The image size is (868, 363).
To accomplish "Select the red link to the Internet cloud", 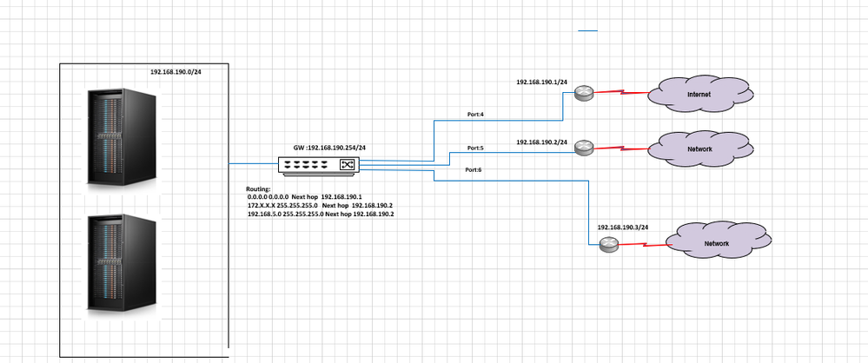I will tap(620, 92).
